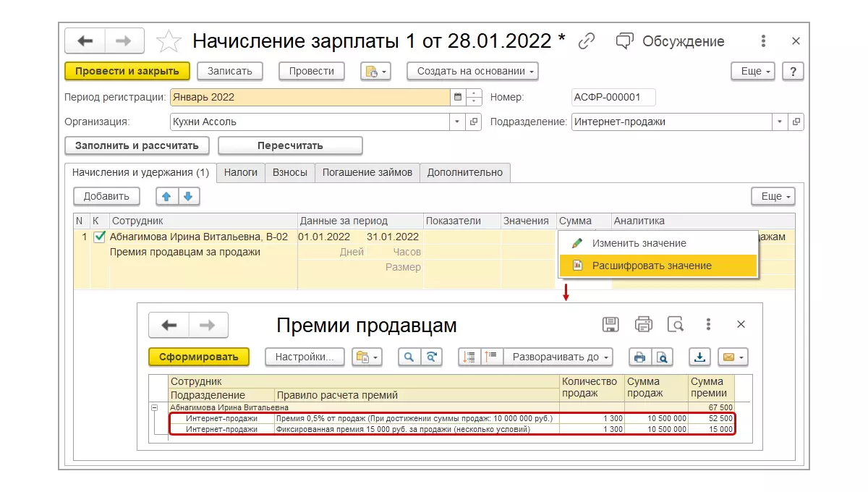Viewport: 868px width, 492px height.
Task: Move the row up with blue arrow
Action: tap(167, 196)
